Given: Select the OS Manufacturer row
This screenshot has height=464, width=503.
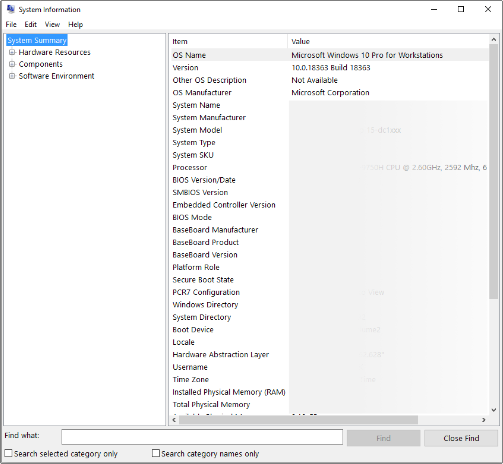Looking at the screenshot, I should 330,93.
